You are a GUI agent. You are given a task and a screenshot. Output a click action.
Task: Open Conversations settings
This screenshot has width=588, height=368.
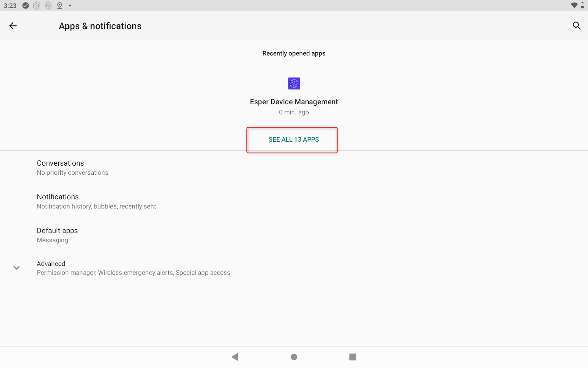pyautogui.click(x=294, y=167)
